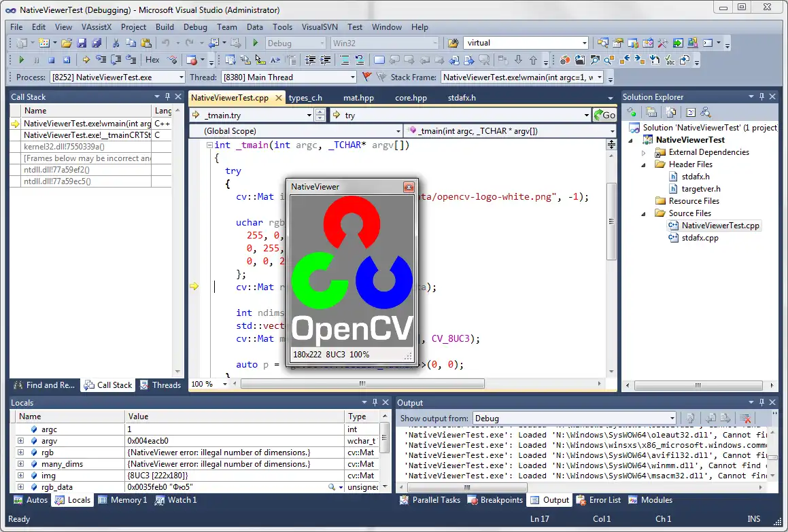The image size is (788, 532).
Task: Click the OpenCV logo image in NativeViewer
Action: [352, 270]
